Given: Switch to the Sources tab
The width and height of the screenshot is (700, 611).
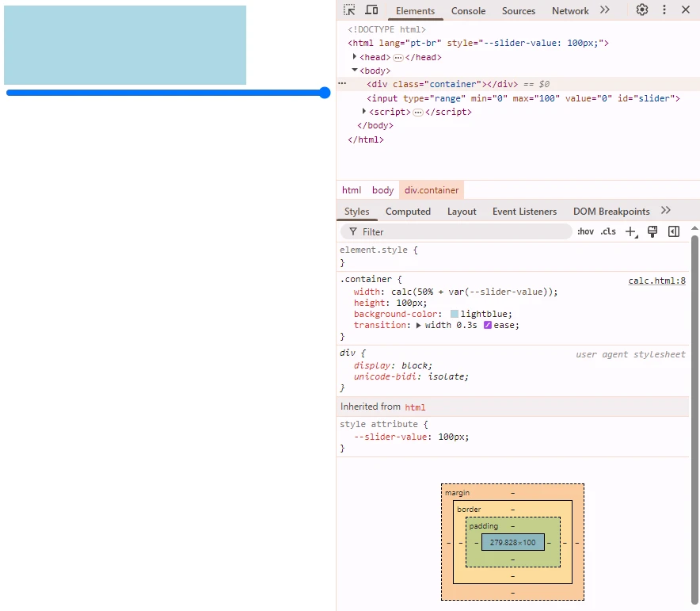Looking at the screenshot, I should pos(519,11).
